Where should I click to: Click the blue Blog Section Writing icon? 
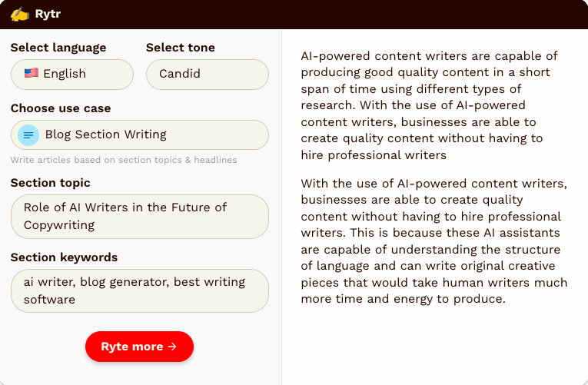pyautogui.click(x=28, y=135)
